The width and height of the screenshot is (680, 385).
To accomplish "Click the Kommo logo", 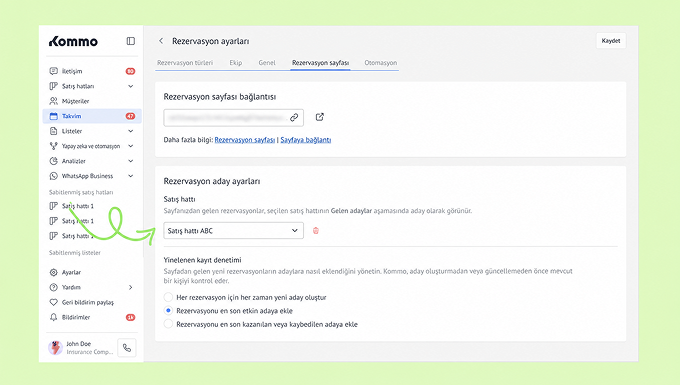I will (x=73, y=41).
